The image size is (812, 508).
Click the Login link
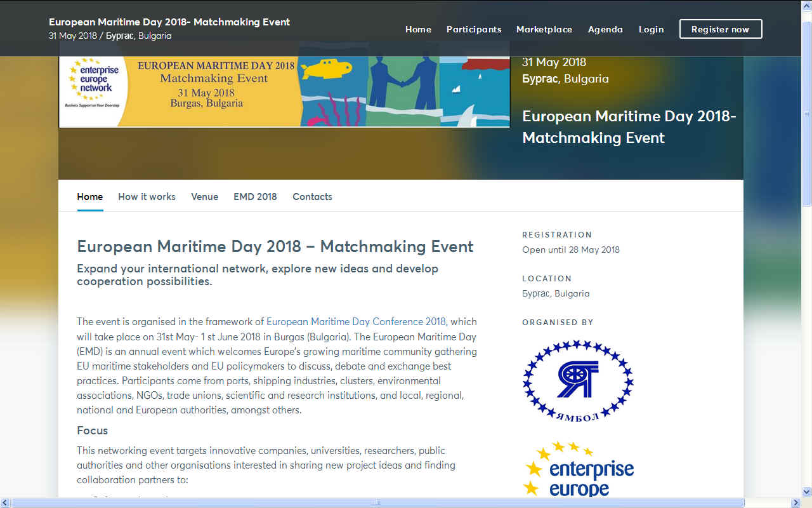pos(651,29)
